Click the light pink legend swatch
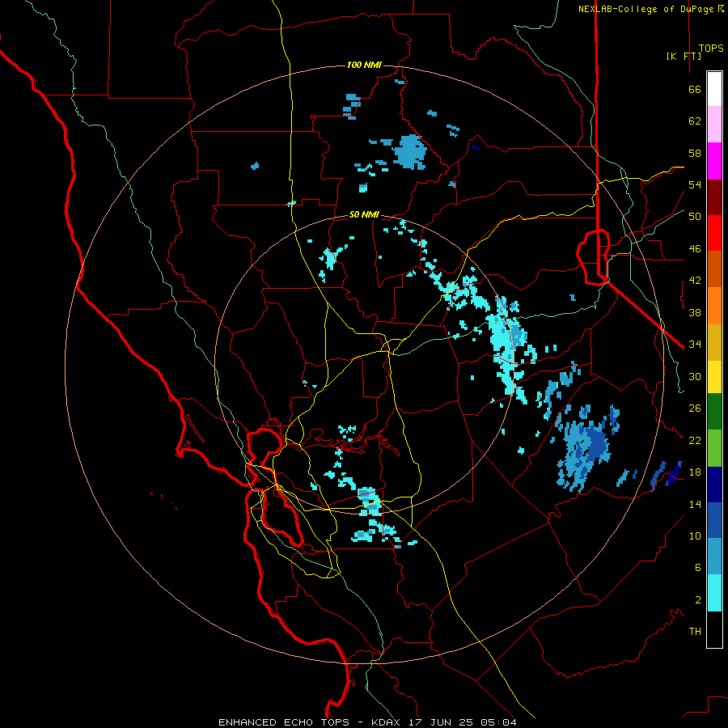Viewport: 728px width, 728px height. (x=714, y=124)
